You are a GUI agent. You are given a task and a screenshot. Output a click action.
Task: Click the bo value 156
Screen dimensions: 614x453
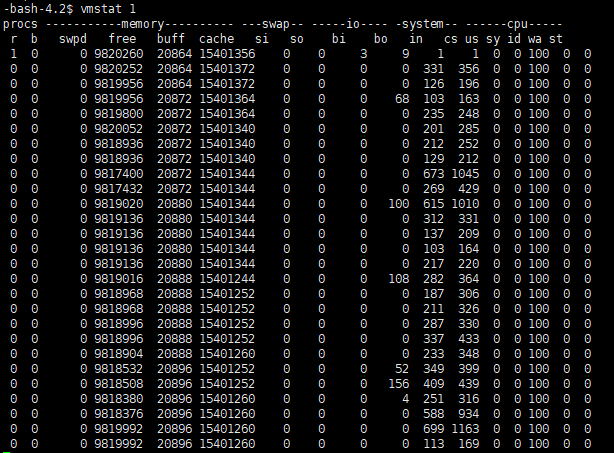pos(399,384)
